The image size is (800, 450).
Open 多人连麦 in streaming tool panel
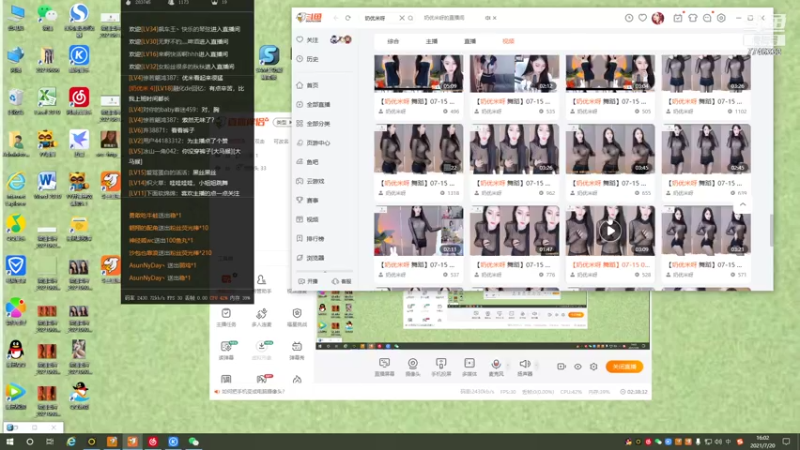[261, 317]
